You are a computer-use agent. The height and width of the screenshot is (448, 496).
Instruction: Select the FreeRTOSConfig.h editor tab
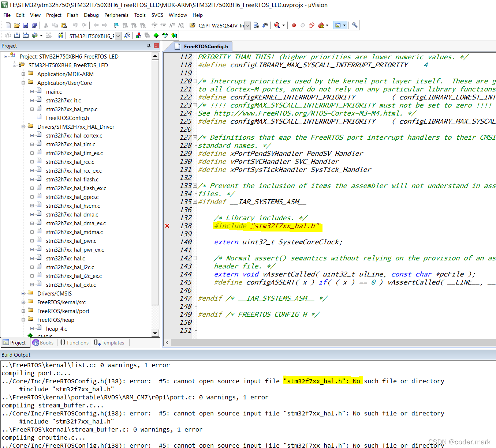pyautogui.click(x=202, y=46)
